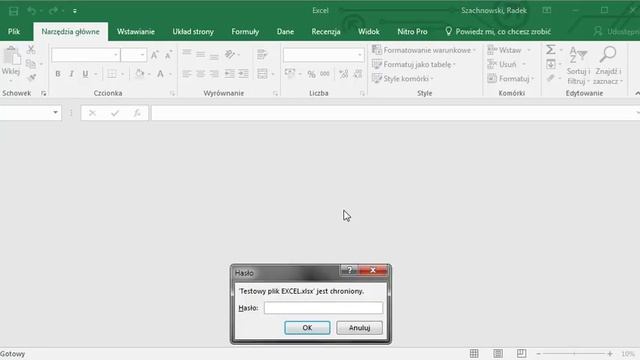Switch to Recenzja tab
This screenshot has width=640, height=360.
pos(325,31)
